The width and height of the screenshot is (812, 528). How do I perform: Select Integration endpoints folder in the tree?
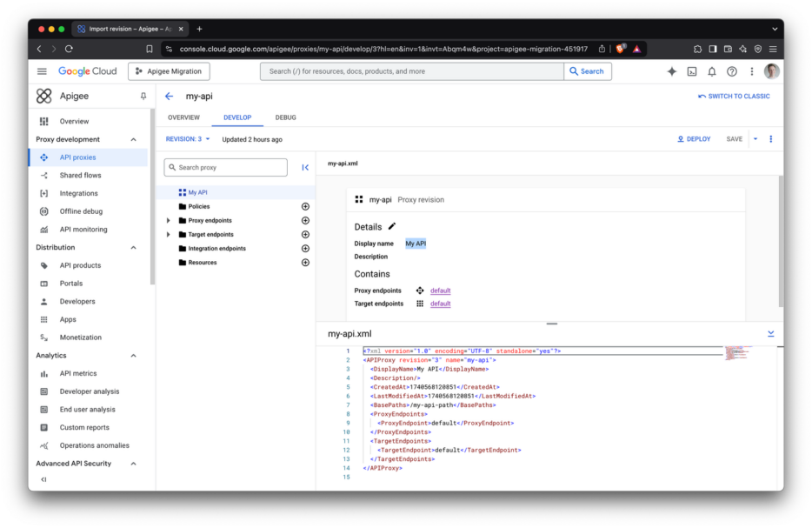pyautogui.click(x=216, y=248)
